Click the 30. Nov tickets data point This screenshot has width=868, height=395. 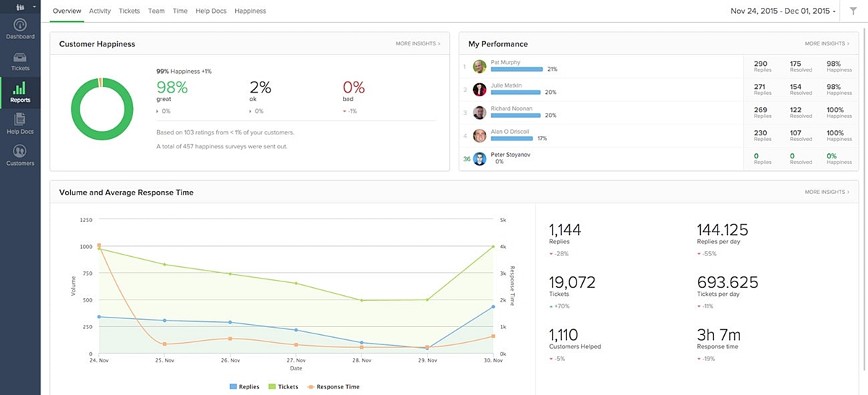pyautogui.click(x=493, y=247)
